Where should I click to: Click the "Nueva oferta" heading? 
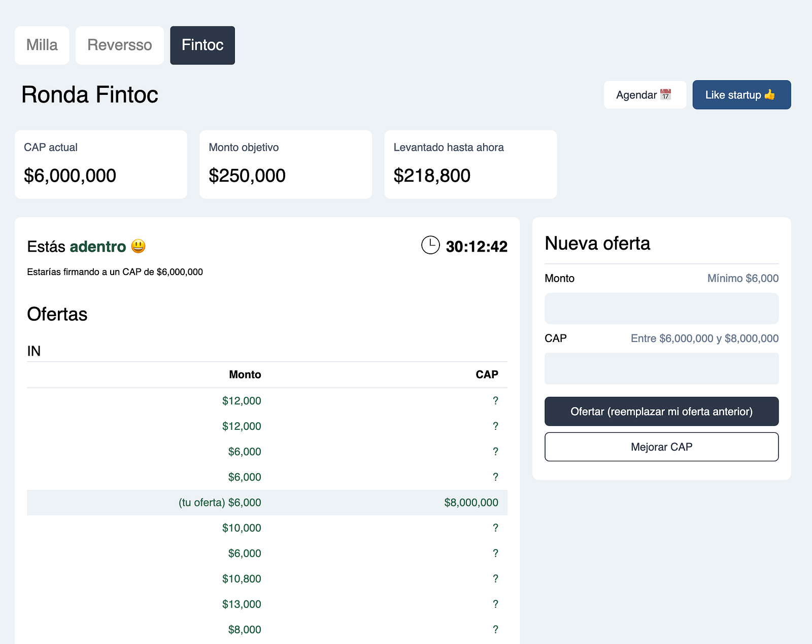point(597,244)
